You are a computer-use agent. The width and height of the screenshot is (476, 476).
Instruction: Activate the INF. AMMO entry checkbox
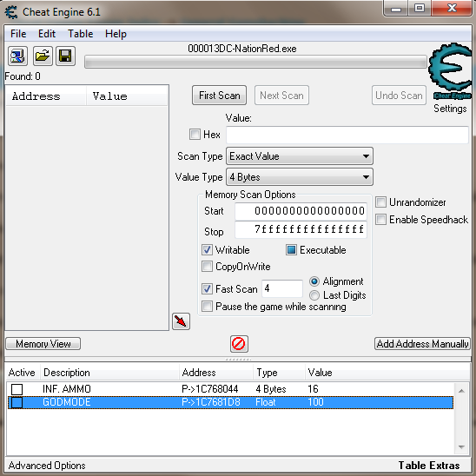tap(17, 389)
